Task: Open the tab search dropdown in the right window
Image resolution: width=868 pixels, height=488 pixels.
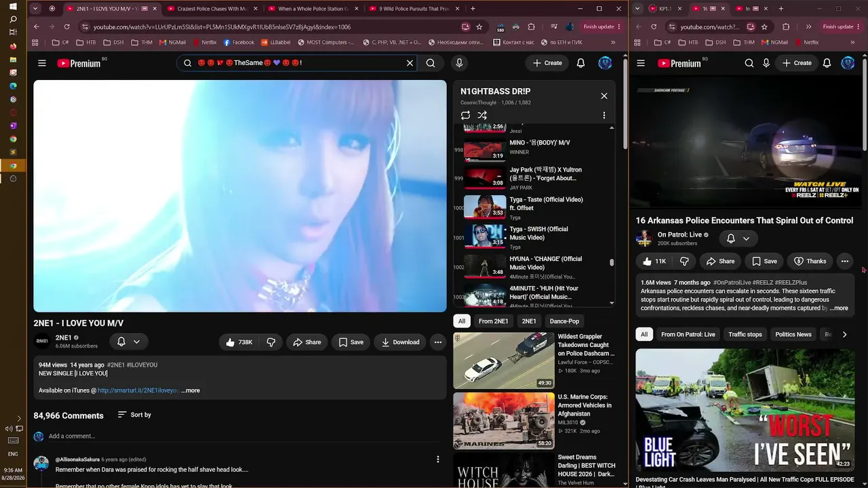Action: pyautogui.click(x=638, y=9)
